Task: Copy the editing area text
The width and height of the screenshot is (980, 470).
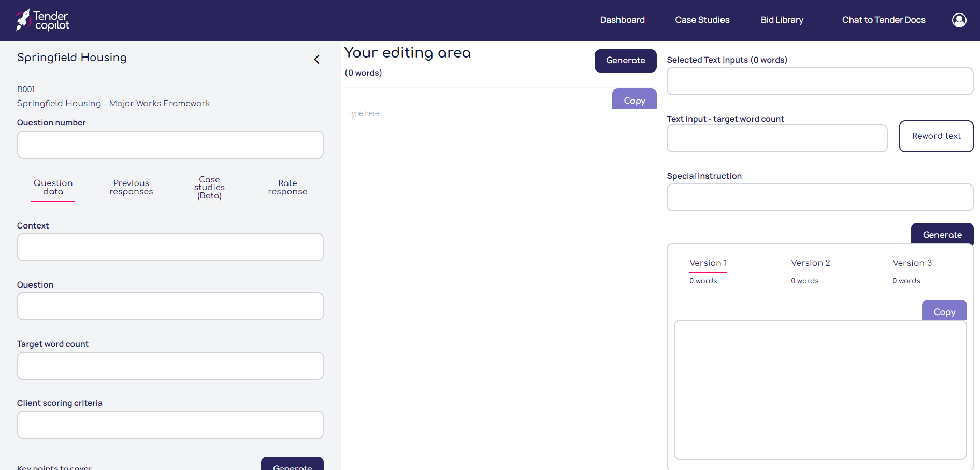Action: coord(634,100)
